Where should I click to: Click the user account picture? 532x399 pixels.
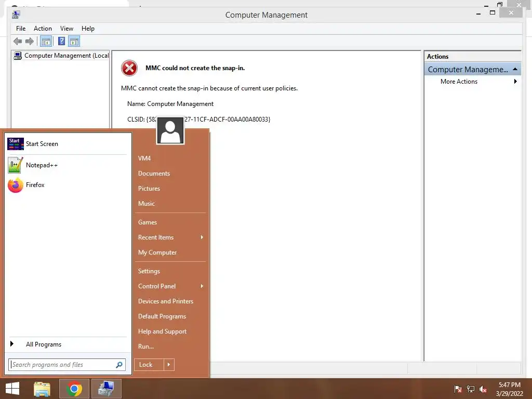tap(170, 130)
